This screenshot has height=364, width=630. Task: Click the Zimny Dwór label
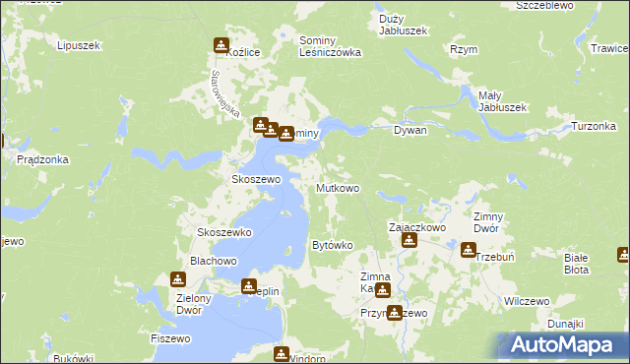488,222
